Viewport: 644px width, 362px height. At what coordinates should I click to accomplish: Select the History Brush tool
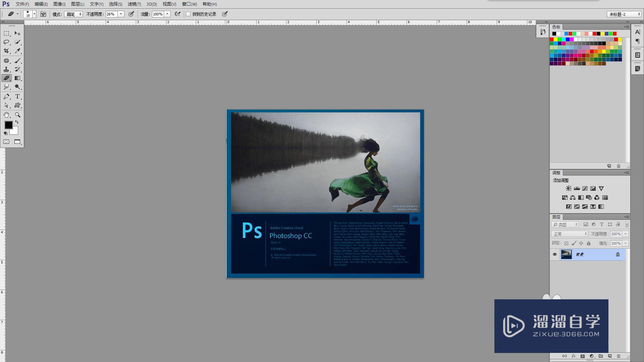(x=17, y=69)
